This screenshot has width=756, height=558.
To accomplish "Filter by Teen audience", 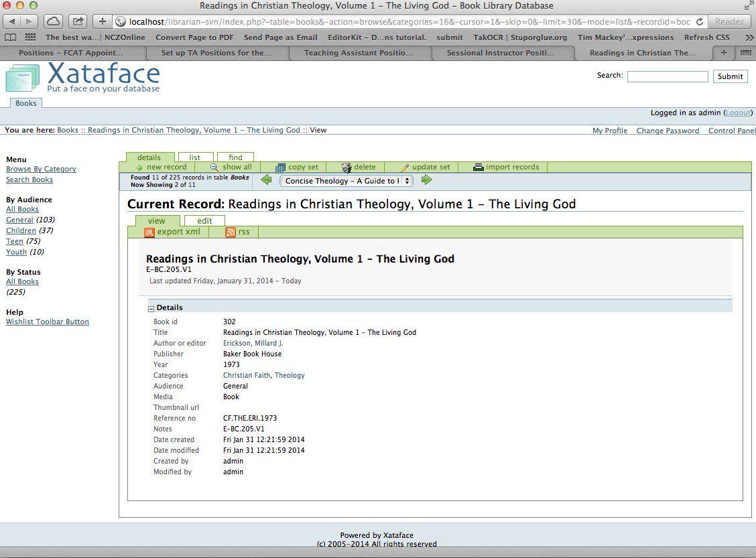I will click(15, 241).
